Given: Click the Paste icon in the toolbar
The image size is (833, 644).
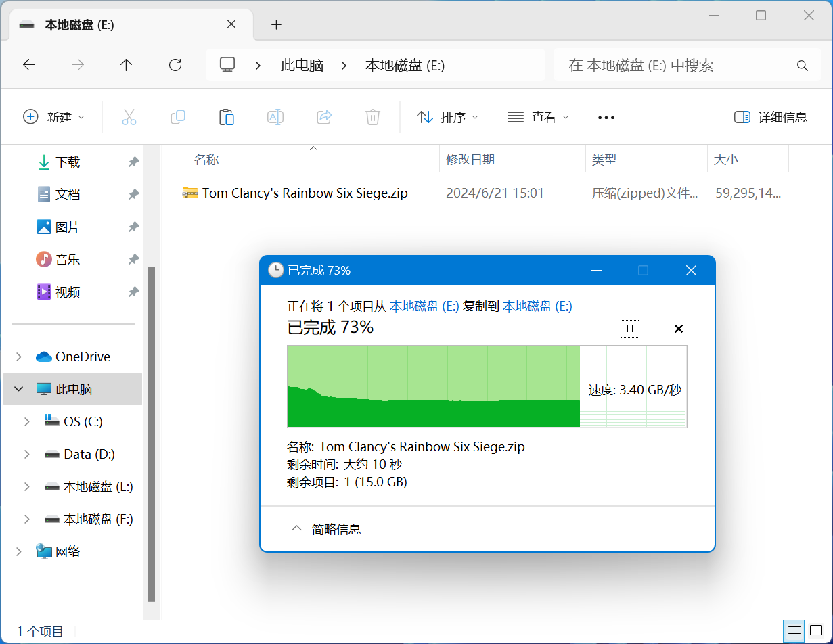Looking at the screenshot, I should tap(227, 116).
